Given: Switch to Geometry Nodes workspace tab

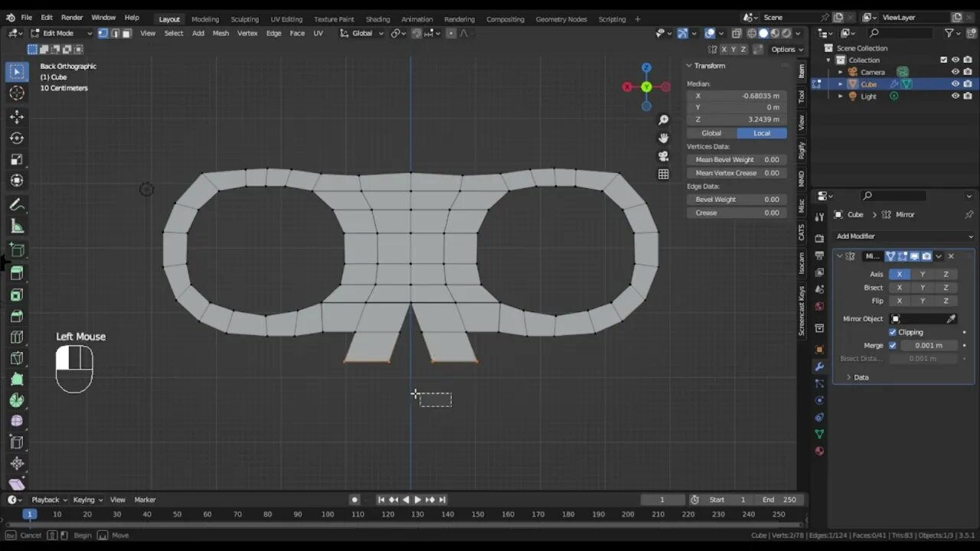Looking at the screenshot, I should click(560, 18).
